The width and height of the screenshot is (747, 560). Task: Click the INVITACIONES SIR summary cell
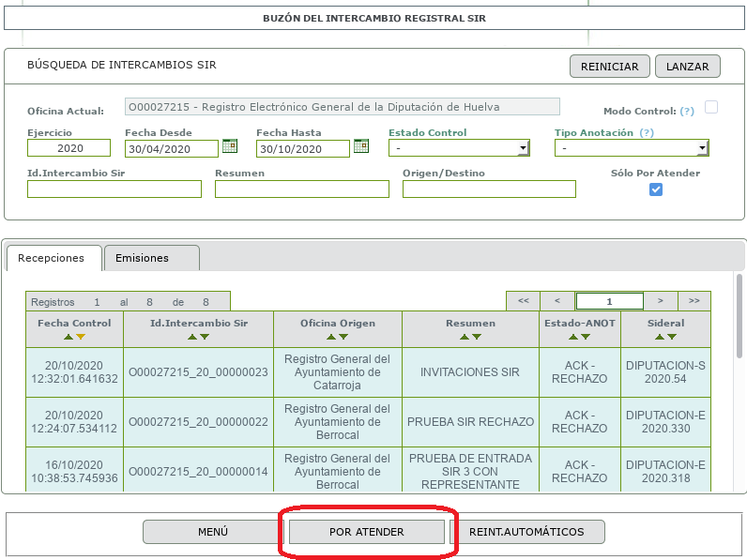pos(470,372)
